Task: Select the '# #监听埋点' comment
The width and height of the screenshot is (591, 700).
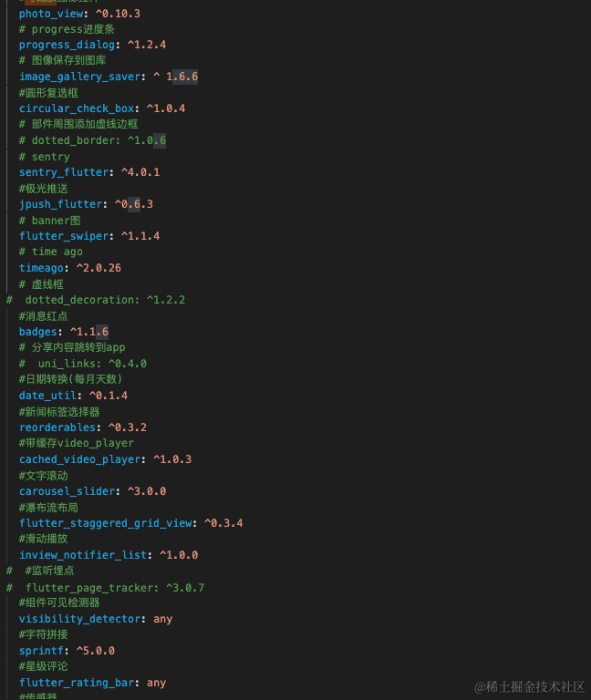Action: pyautogui.click(x=40, y=571)
